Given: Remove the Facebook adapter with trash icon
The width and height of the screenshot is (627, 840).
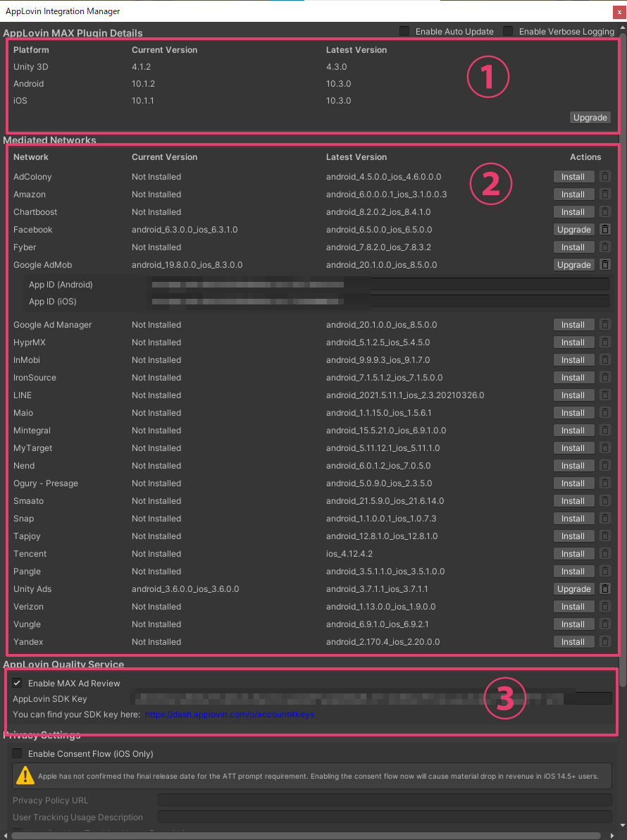Looking at the screenshot, I should click(x=604, y=230).
